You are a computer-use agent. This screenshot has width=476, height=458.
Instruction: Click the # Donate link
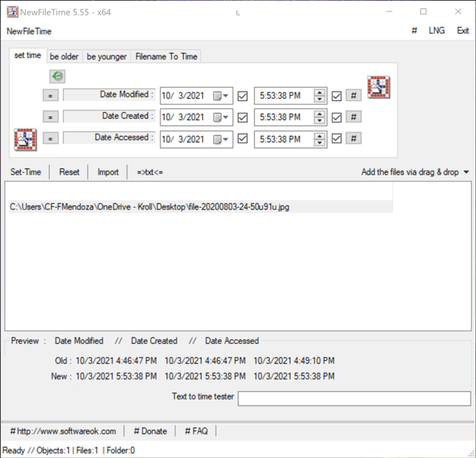coord(150,431)
